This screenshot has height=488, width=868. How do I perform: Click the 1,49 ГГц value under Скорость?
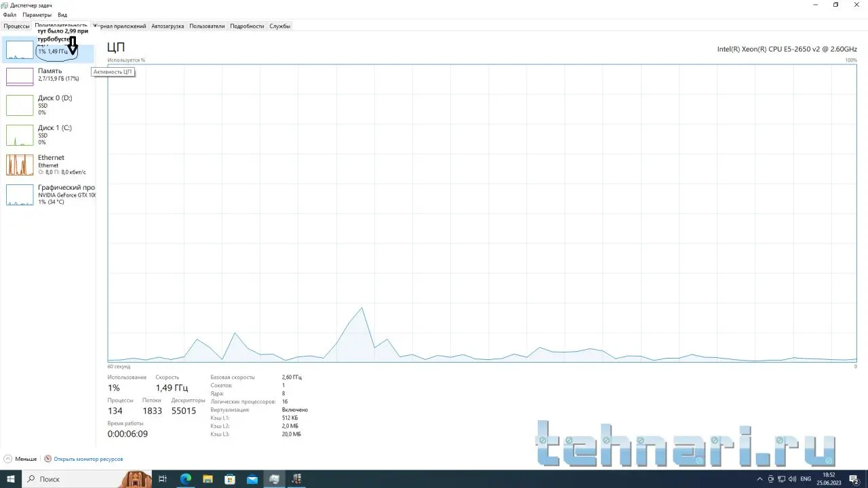[x=172, y=388]
